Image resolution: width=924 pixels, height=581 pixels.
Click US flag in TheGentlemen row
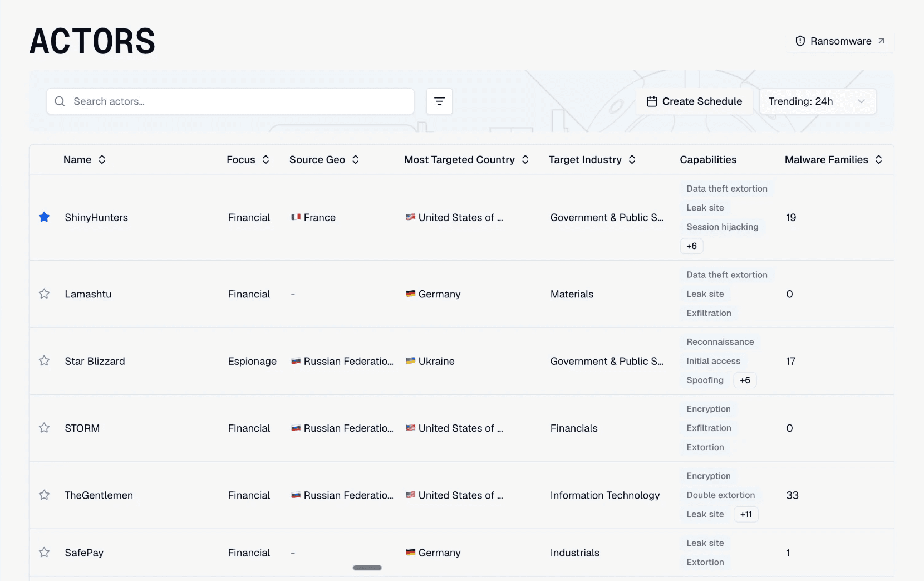click(411, 495)
